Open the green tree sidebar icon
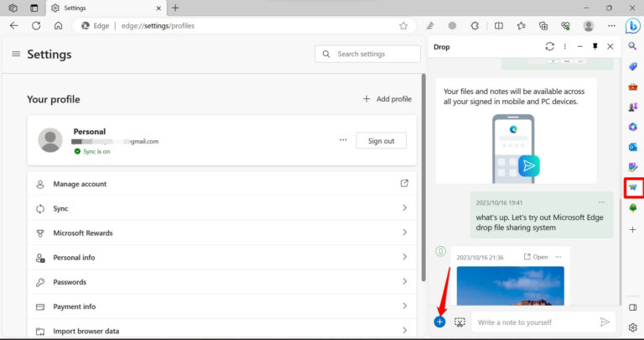Image resolution: width=644 pixels, height=340 pixels. pyautogui.click(x=633, y=208)
